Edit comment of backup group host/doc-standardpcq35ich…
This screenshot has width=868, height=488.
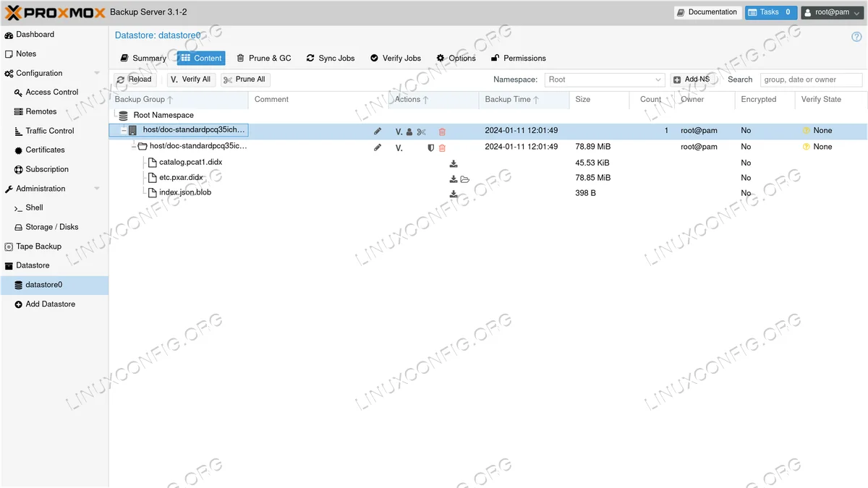[x=377, y=132]
